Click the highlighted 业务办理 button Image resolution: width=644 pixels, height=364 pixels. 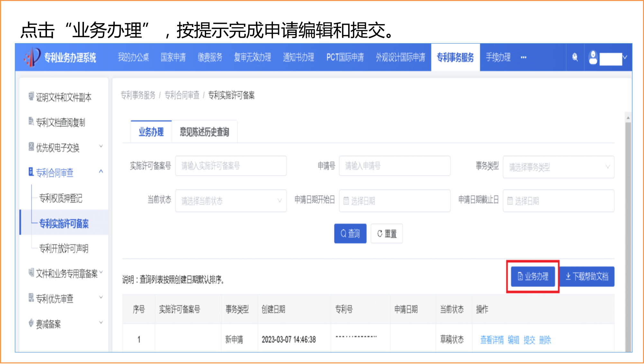pos(532,276)
